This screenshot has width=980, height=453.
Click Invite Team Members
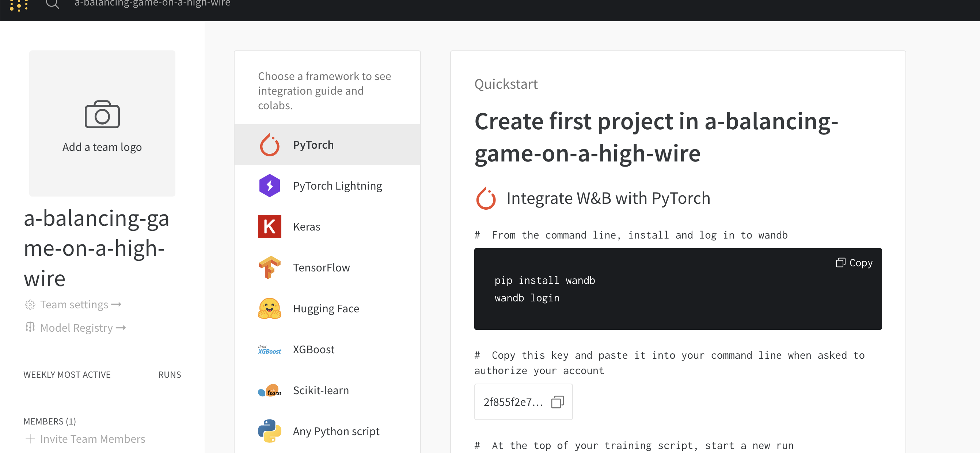pyautogui.click(x=92, y=439)
